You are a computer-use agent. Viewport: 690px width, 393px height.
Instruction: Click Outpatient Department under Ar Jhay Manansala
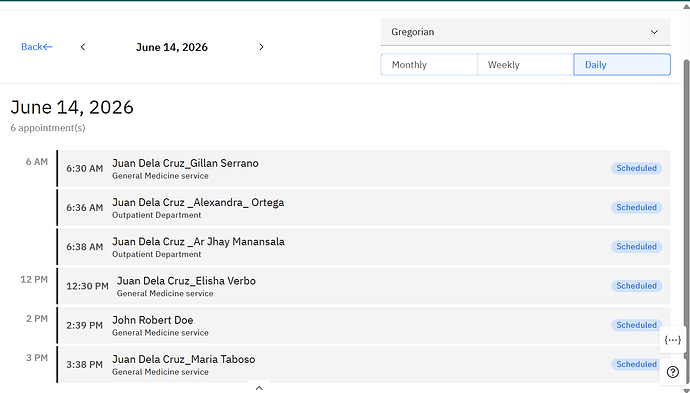pos(157,254)
